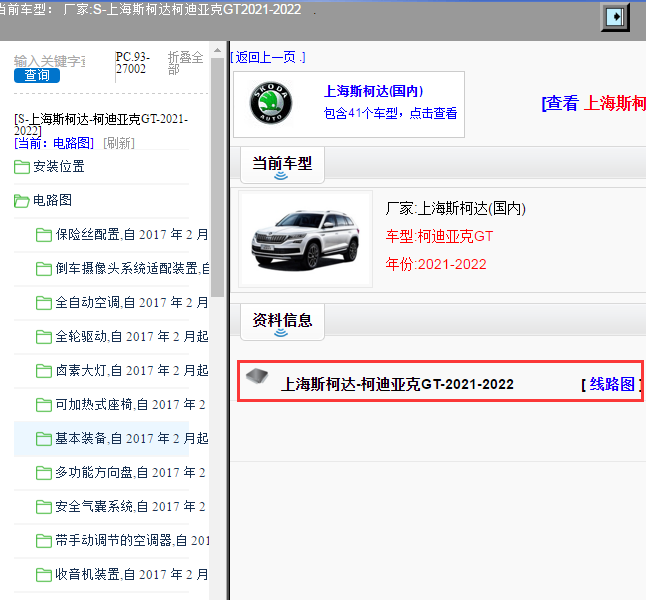Click the left panel scrollbar thumb
This screenshot has height=600, width=646.
217,177
